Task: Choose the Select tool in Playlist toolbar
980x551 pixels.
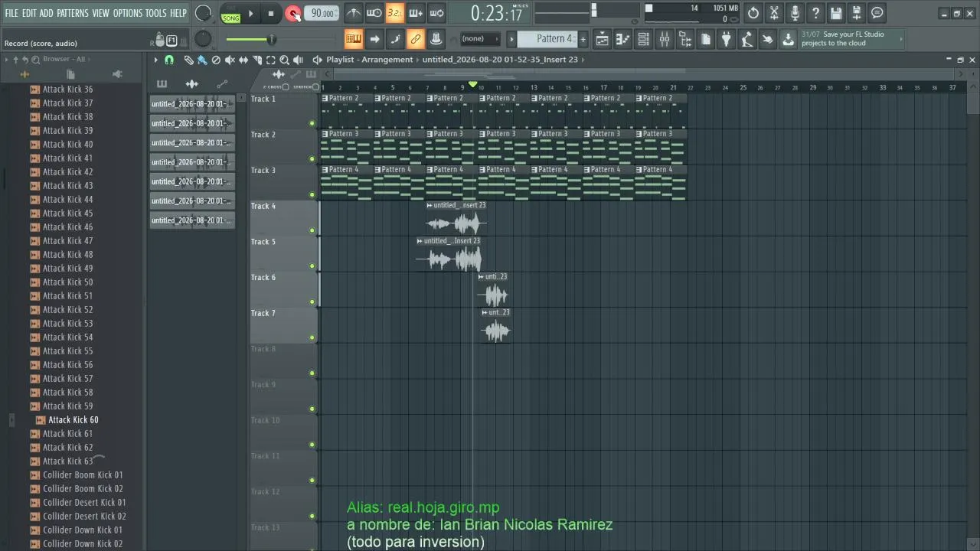Action: point(271,60)
